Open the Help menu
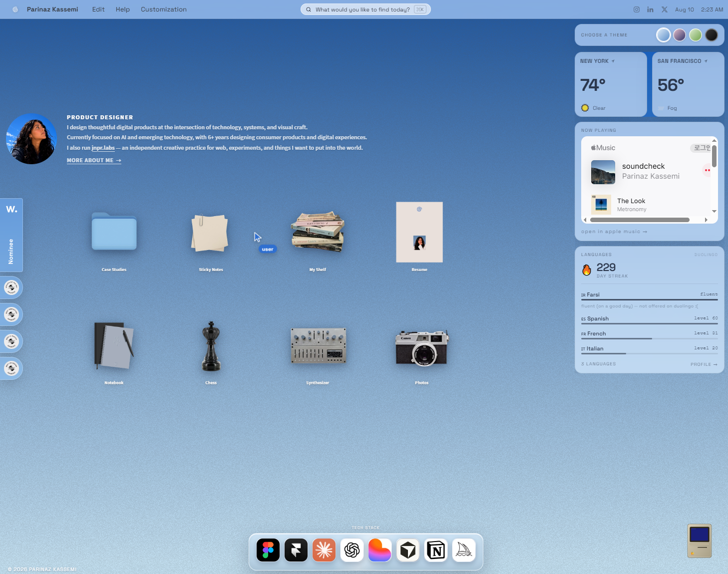Screen dimensions: 728x574 (123, 9)
